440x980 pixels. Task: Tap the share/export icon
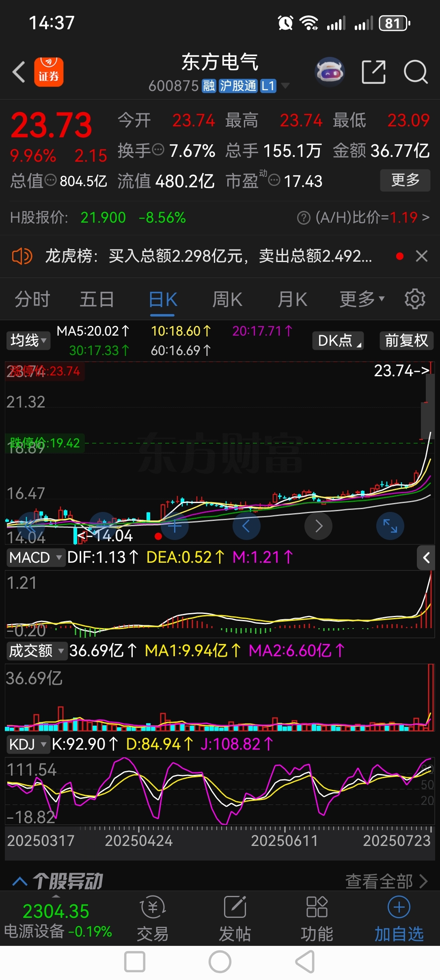pos(373,72)
